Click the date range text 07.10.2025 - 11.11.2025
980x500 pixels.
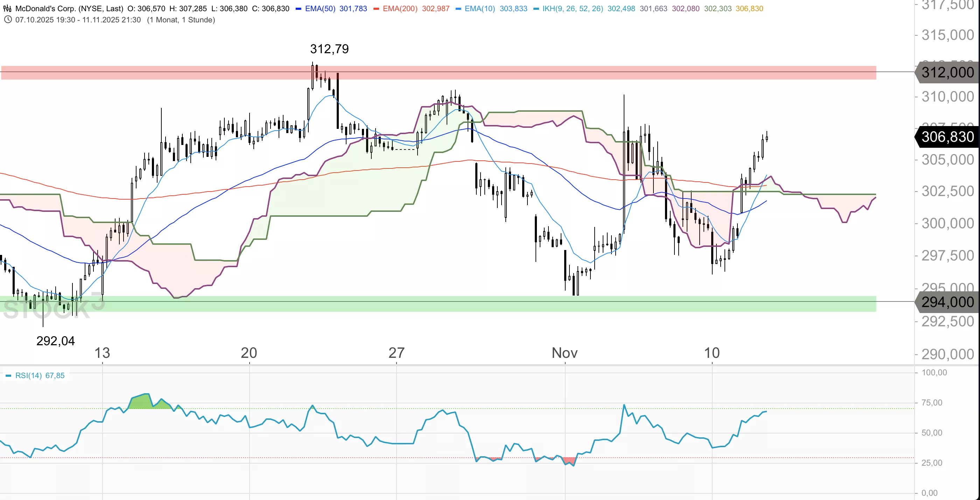(78, 20)
